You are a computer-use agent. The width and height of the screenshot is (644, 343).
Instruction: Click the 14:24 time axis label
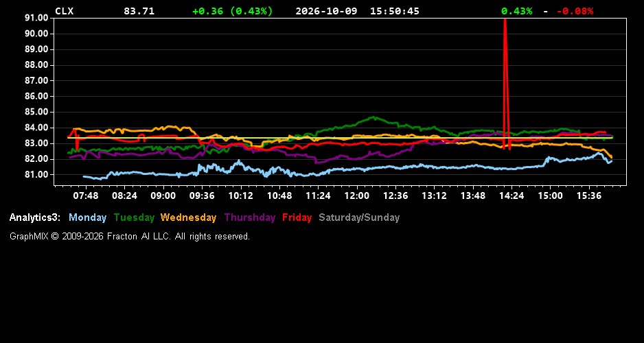coord(511,196)
